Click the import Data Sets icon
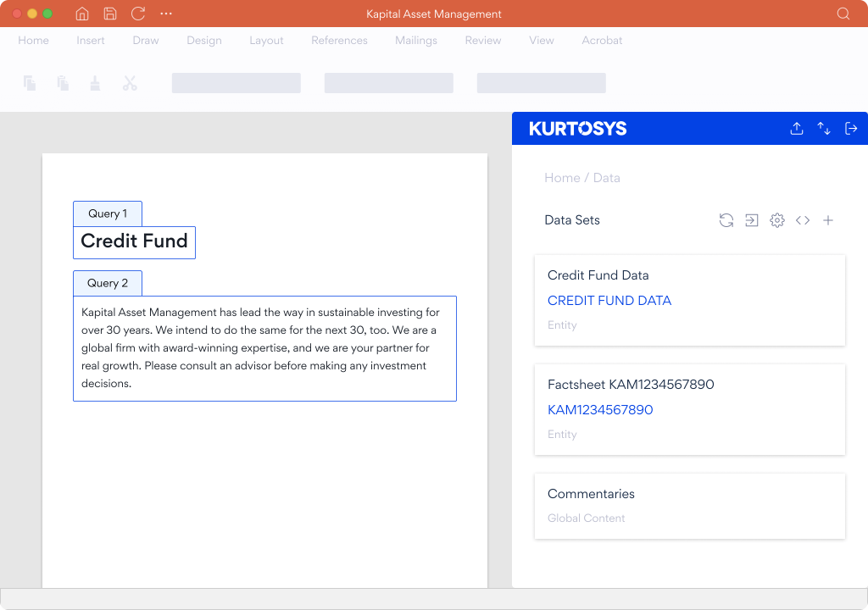The height and width of the screenshot is (610, 868). [x=752, y=220]
